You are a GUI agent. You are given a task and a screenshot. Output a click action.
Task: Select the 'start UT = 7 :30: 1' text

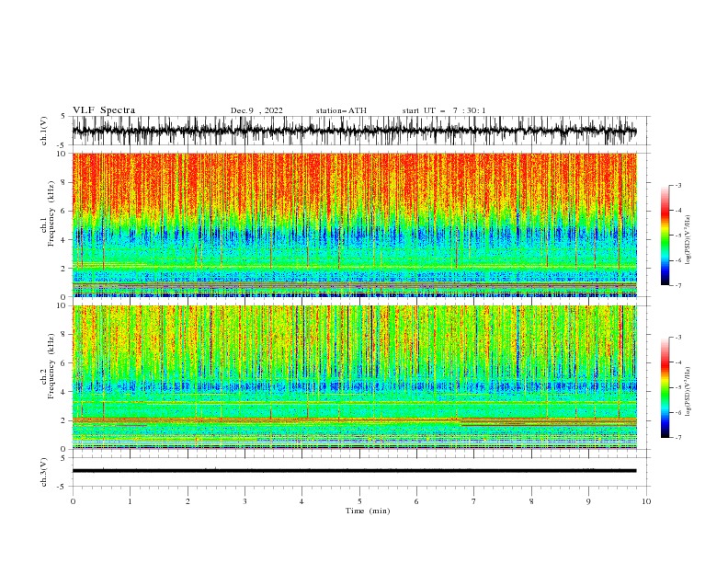444,110
